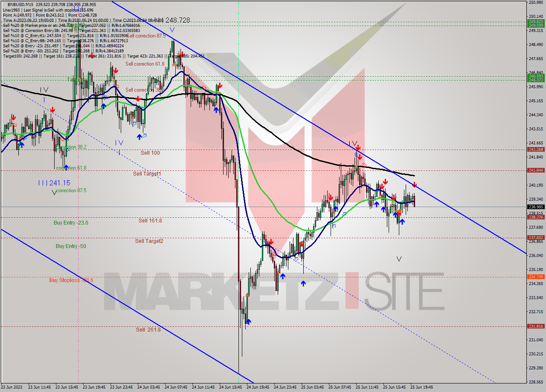Viewport: 546px width, 392px height.
Task: Click the '24 Jun 15:45' time label
Action: tap(231, 387)
